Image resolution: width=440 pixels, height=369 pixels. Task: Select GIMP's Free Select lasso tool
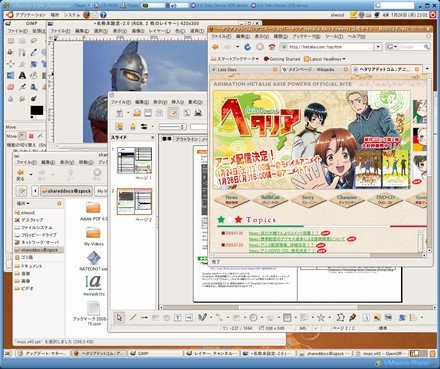33,41
